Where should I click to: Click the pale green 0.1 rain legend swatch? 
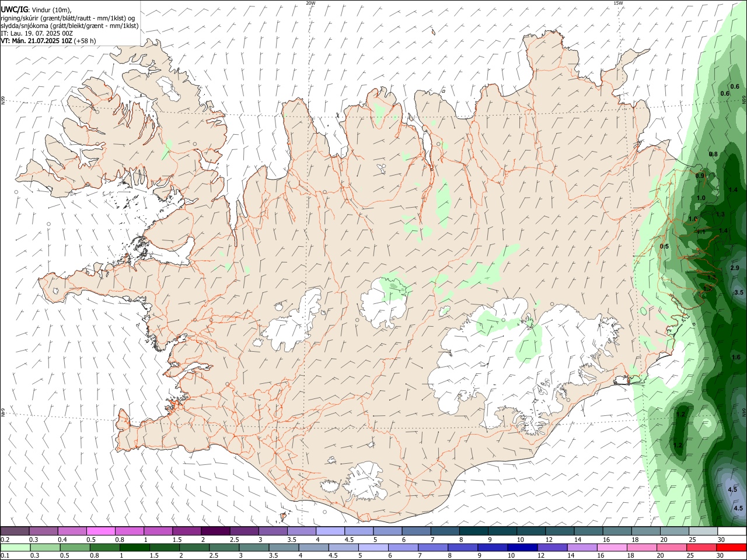[x=15, y=547]
